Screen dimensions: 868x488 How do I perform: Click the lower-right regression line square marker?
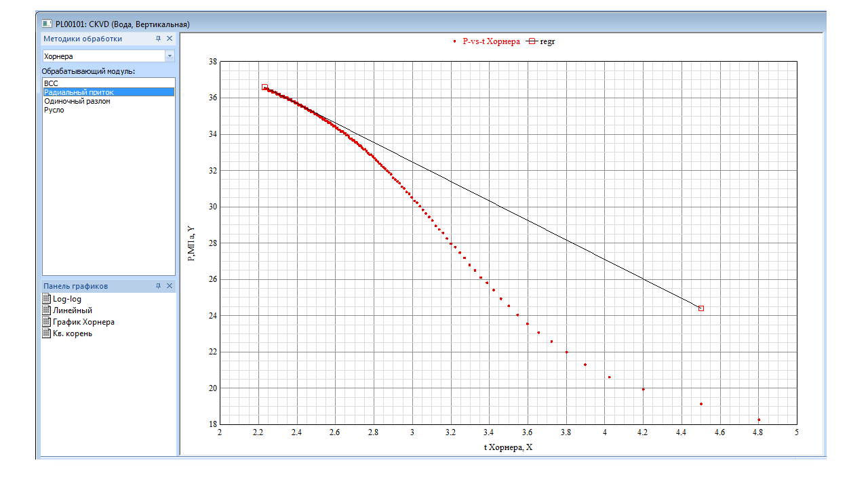[x=701, y=308]
